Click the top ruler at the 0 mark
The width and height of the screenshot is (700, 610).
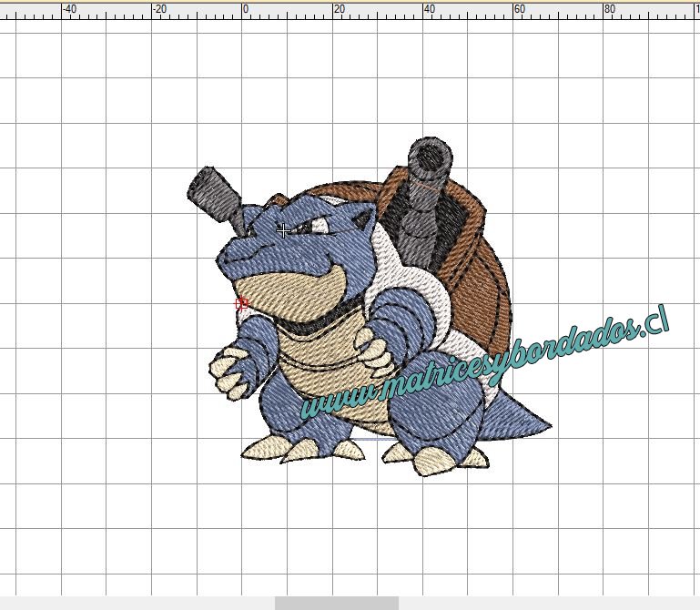[x=245, y=9]
